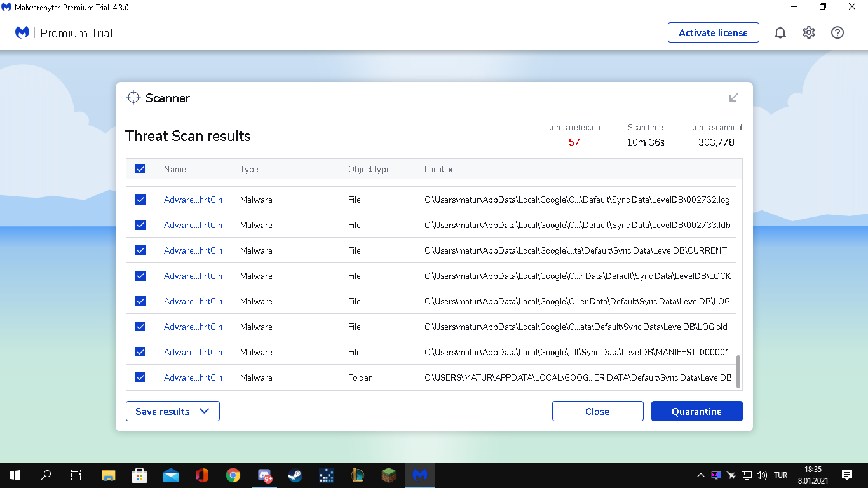Uncheck the Folder object row checkbox
Screen dimensions: 868x488
click(x=140, y=377)
